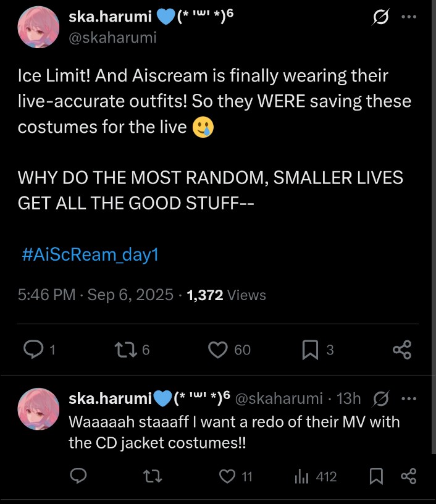Share the reply post
The image size is (436, 504).
click(x=408, y=476)
